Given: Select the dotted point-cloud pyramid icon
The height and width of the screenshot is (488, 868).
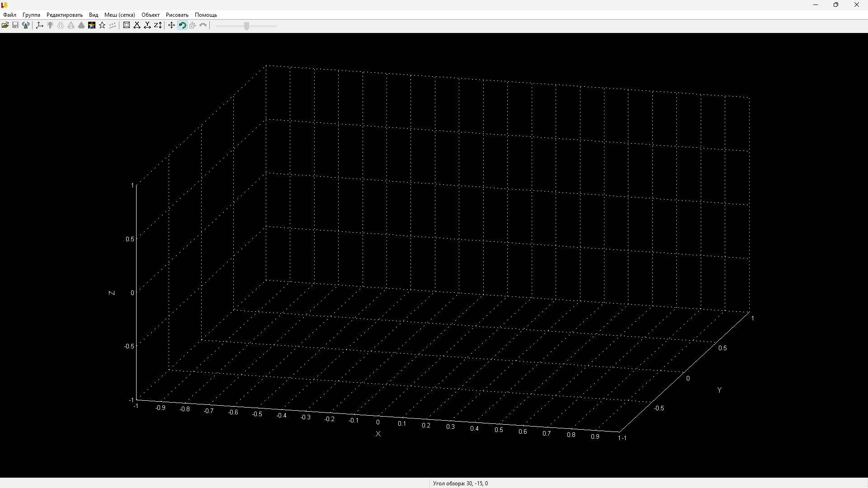Looking at the screenshot, I should coord(61,25).
